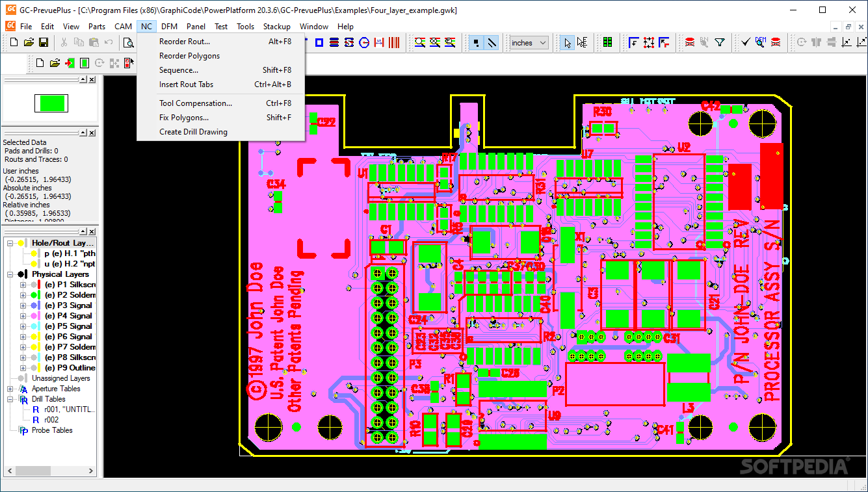Click the blue circle clock-like icon
868x492 pixels.
tap(364, 43)
